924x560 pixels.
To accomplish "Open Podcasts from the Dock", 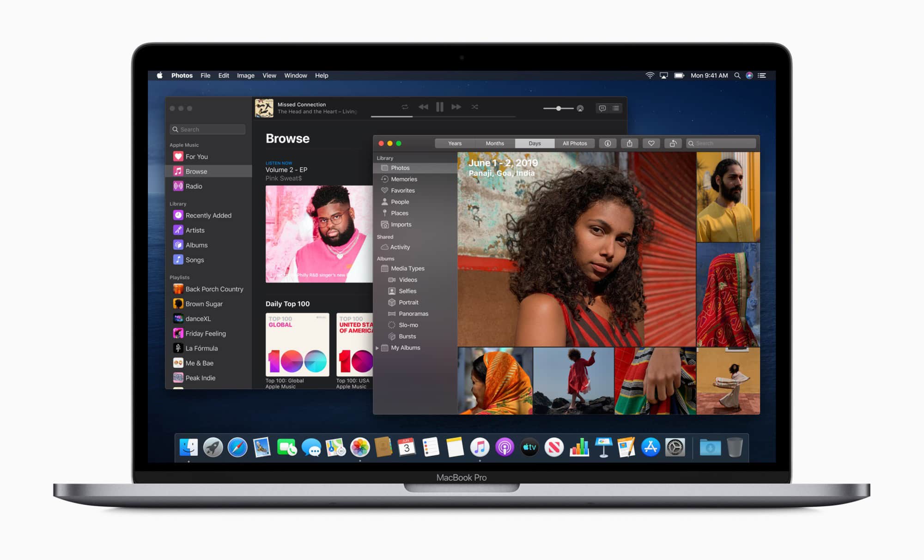I will coord(505,447).
